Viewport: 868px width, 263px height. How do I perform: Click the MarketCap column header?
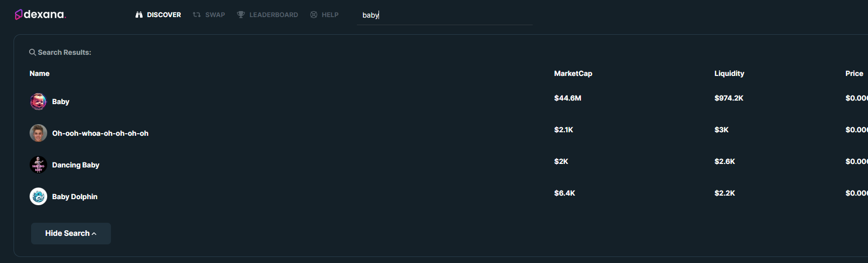[573, 73]
